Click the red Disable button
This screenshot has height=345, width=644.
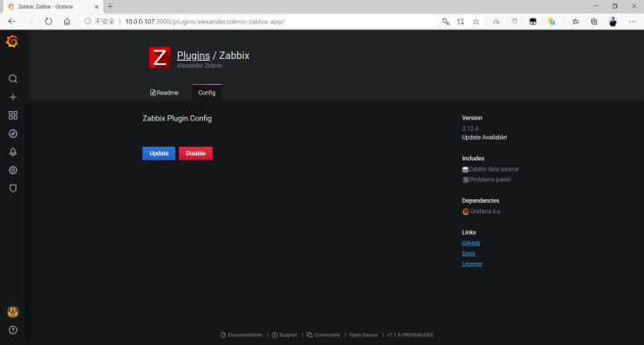tap(195, 153)
